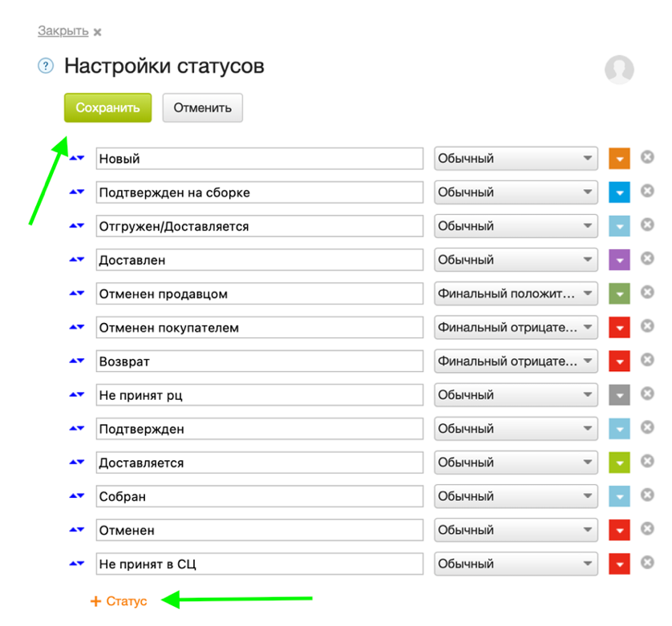Open type dropdown for Новый status

516,159
